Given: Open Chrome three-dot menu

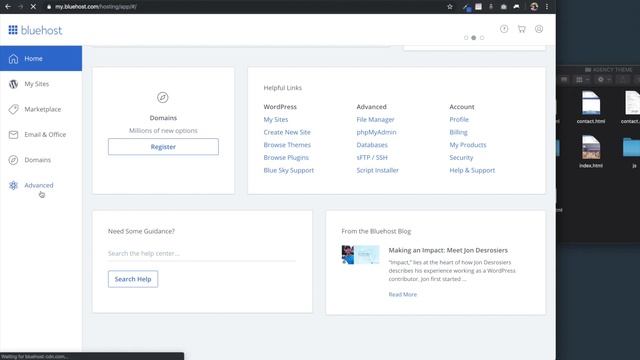Looking at the screenshot, I should tap(547, 7).
